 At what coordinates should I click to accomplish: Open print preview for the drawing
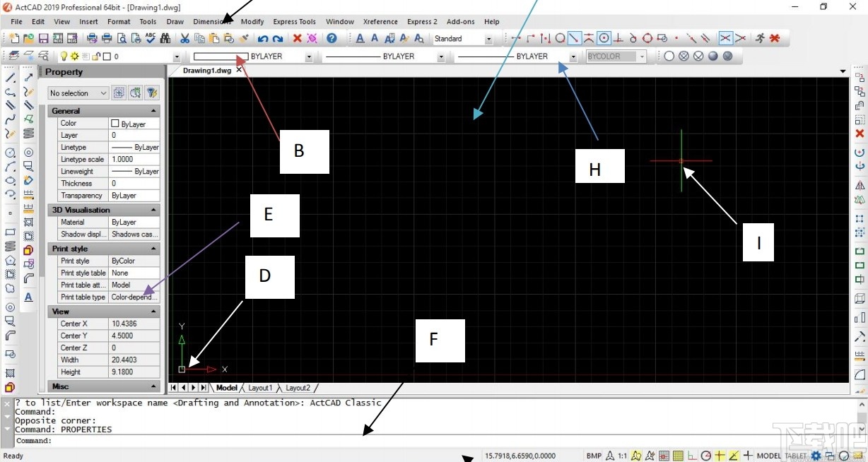[122, 38]
